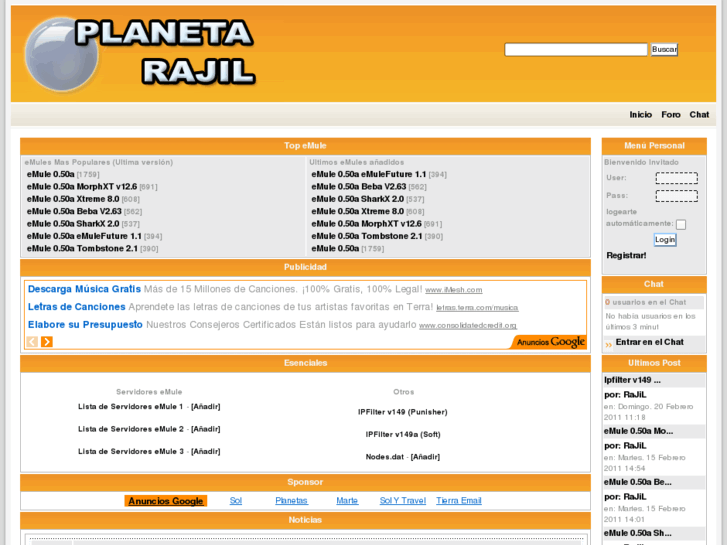The image size is (727, 545).
Task: Focus the search text field
Action: click(575, 50)
